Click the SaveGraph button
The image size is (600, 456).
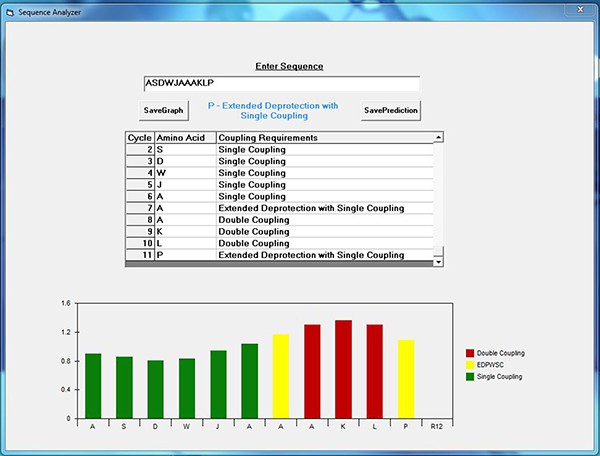(x=163, y=111)
